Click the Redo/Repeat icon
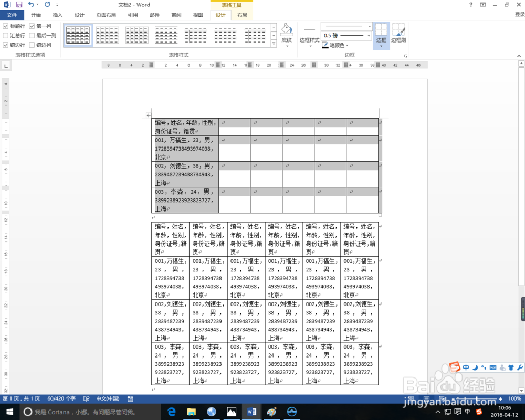Viewport: 525px width, 420px height. tap(47, 4)
